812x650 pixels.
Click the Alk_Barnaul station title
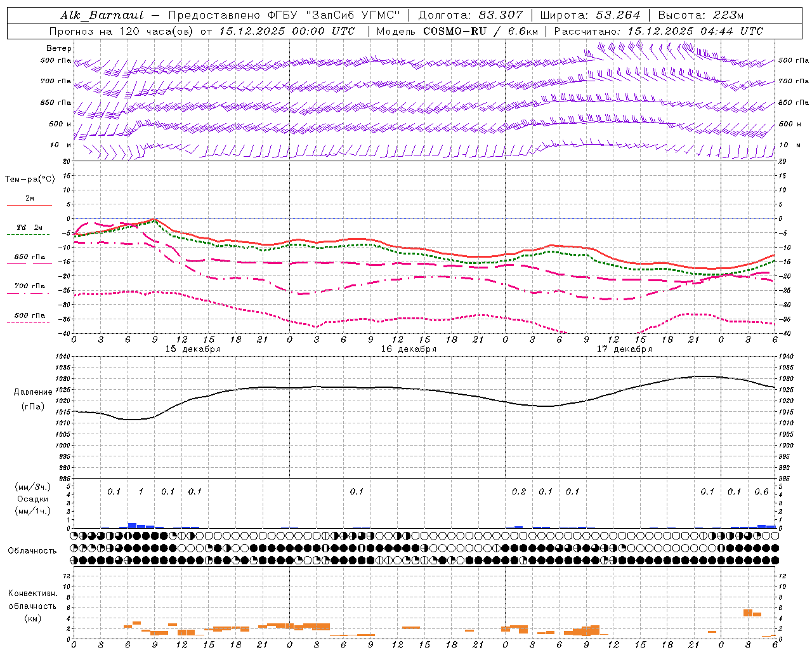[102, 15]
